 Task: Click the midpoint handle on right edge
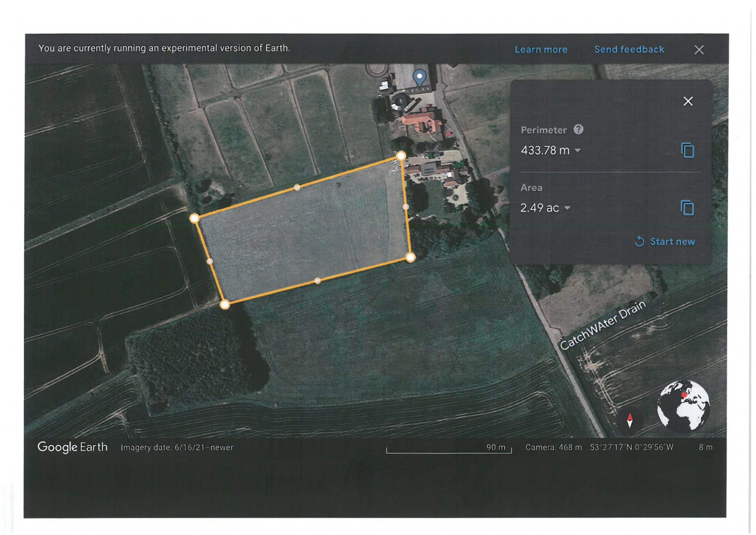pos(406,207)
